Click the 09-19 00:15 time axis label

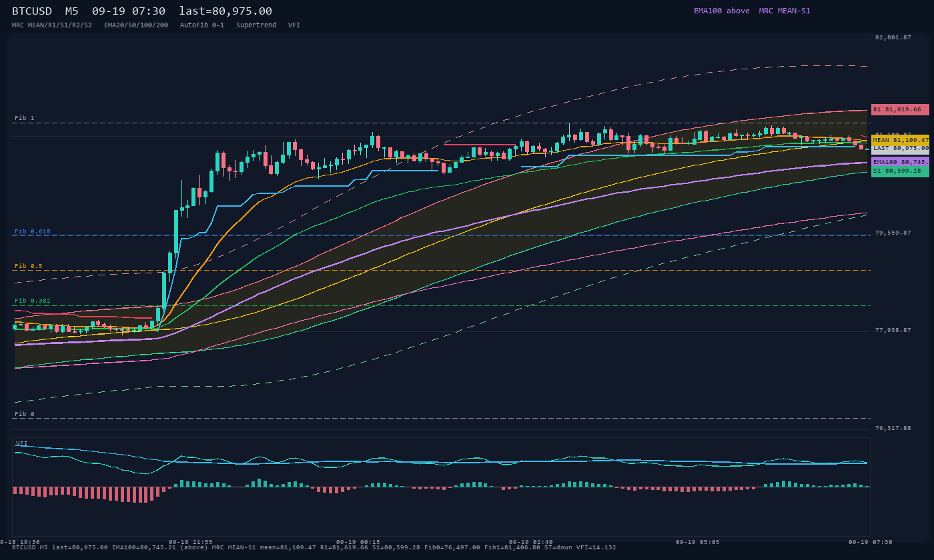click(358, 542)
